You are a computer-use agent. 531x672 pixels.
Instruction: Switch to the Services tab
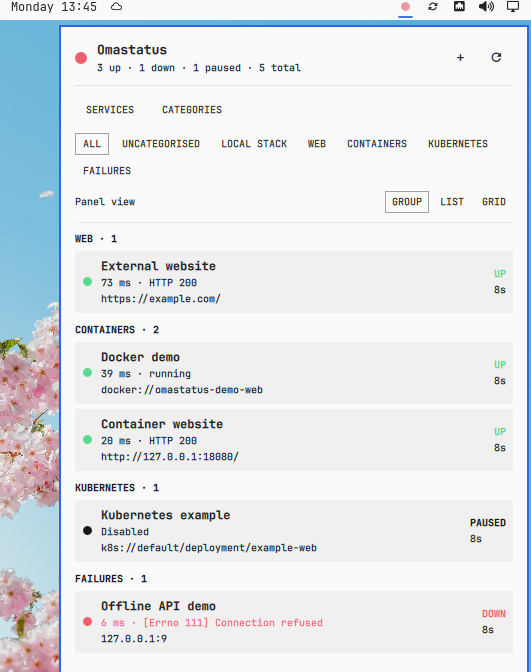tap(110, 110)
